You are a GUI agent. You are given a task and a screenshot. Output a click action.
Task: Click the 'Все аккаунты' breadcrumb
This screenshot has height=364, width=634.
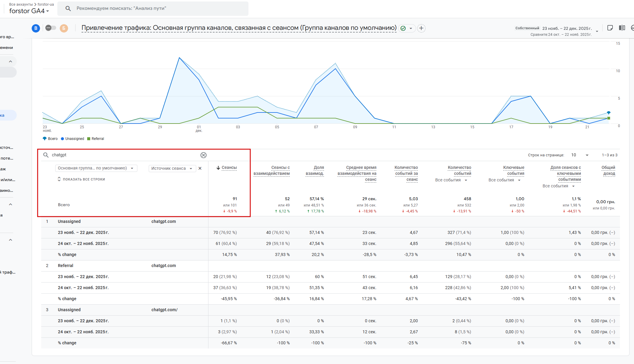(21, 4)
